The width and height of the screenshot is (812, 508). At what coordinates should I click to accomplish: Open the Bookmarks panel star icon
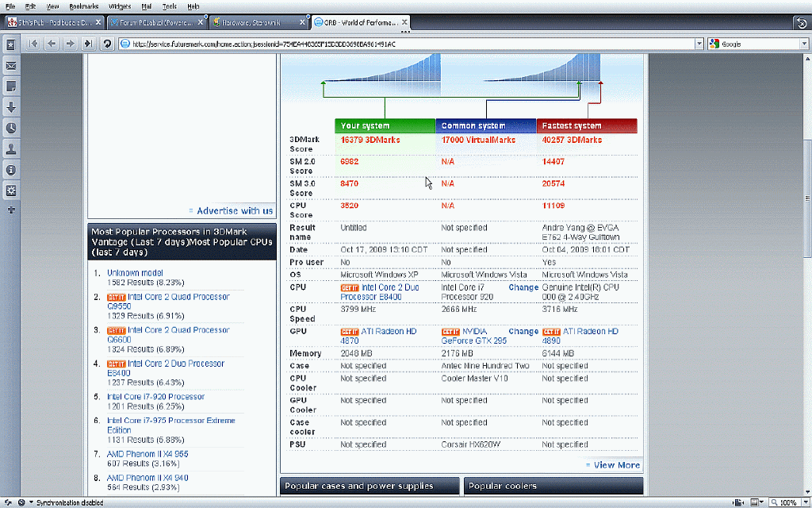pos(10,44)
